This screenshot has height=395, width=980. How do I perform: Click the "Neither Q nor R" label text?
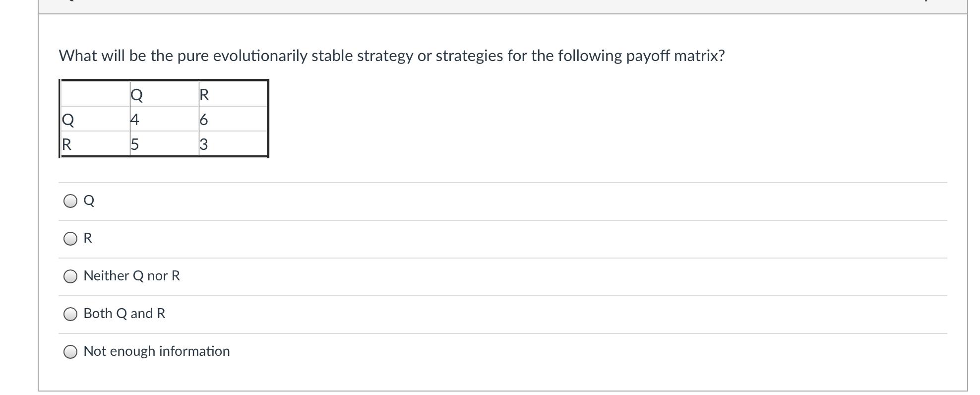click(131, 276)
